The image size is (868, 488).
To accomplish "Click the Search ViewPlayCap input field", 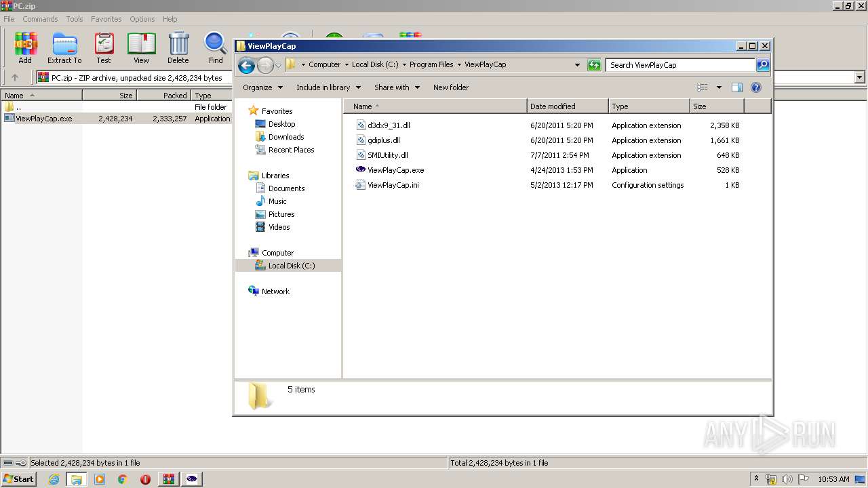I will point(680,65).
